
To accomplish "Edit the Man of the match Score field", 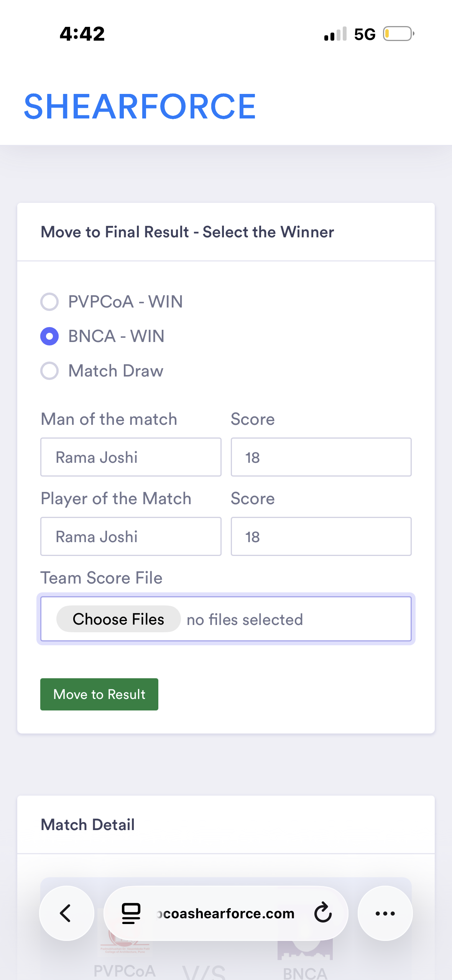I will coord(321,457).
